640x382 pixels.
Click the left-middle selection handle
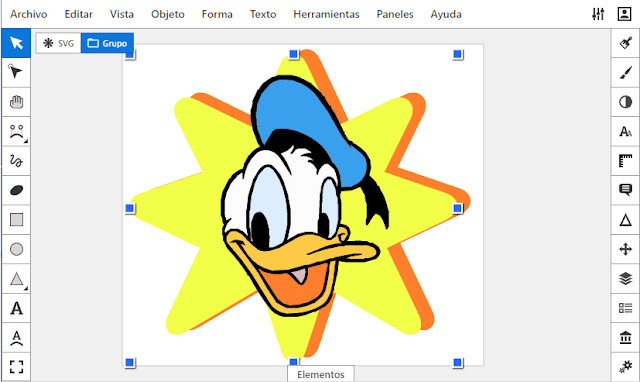(130, 208)
